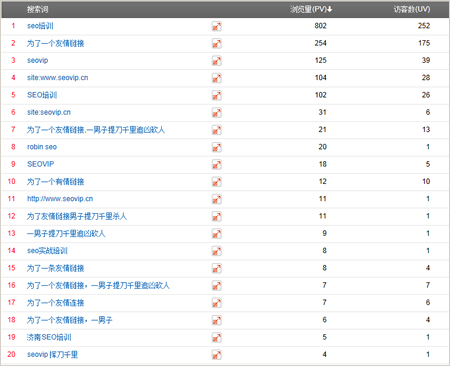450x366 pixels.
Task: Open keyword 为了一个友情链接，一男子 row 18
Action: click(x=69, y=320)
